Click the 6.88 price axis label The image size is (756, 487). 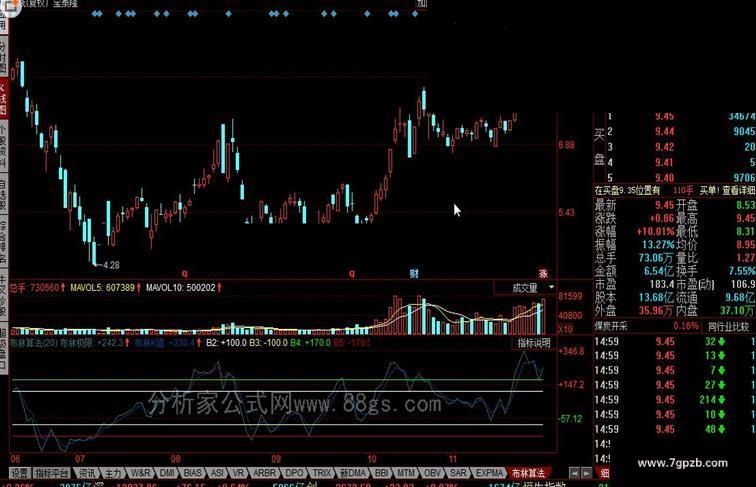tap(567, 145)
